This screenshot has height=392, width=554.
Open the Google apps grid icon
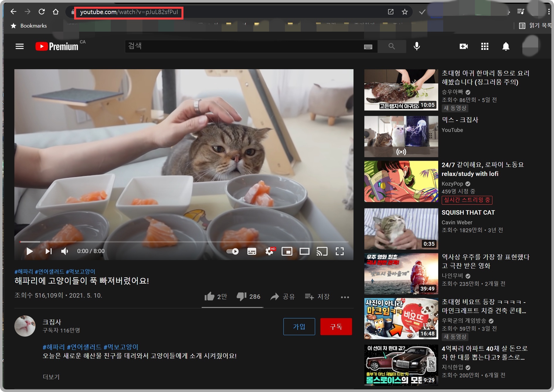point(485,46)
